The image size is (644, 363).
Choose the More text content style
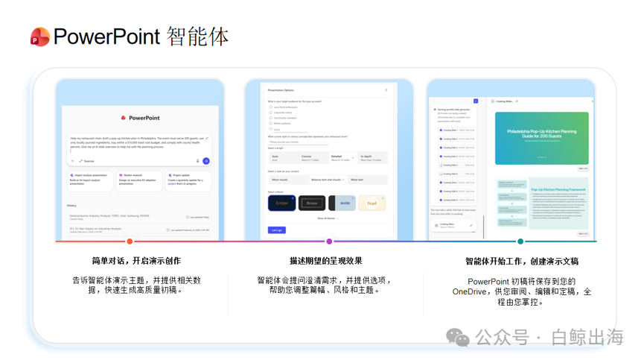(367, 180)
